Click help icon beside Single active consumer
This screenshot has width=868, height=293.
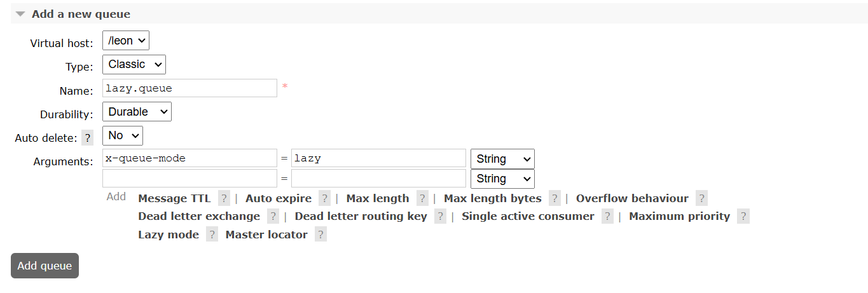[x=607, y=216]
